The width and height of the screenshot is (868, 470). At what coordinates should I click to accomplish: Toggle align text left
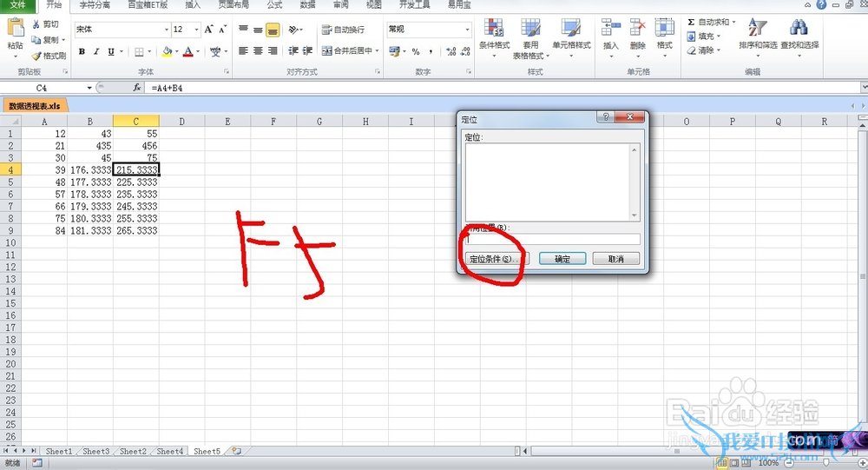[x=244, y=51]
